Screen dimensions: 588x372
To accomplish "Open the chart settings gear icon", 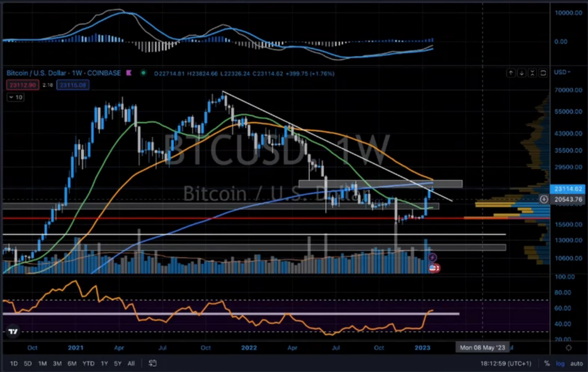I will point(568,348).
